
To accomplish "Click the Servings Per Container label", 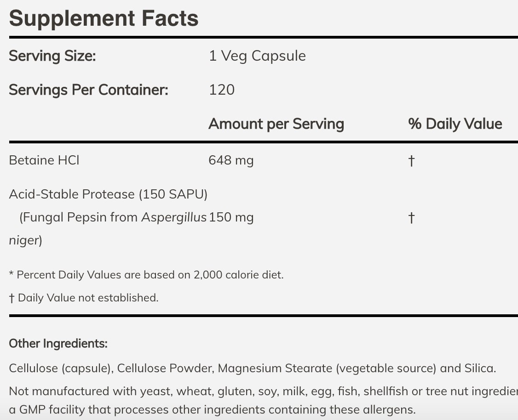I will 88,90.
